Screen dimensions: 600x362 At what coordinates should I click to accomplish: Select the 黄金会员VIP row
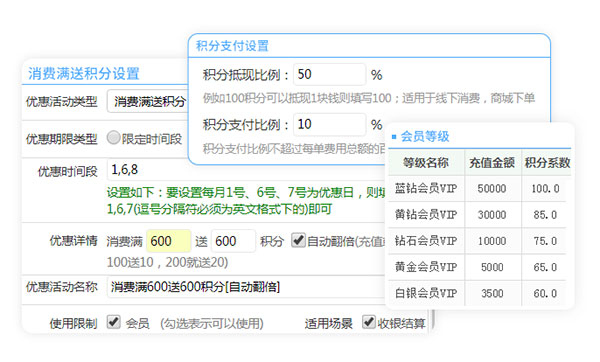(478, 267)
